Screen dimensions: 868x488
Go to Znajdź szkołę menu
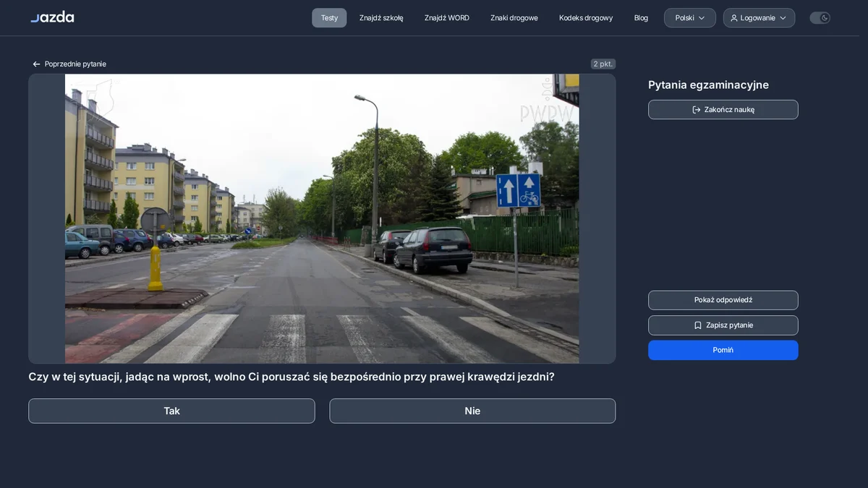pyautogui.click(x=381, y=18)
